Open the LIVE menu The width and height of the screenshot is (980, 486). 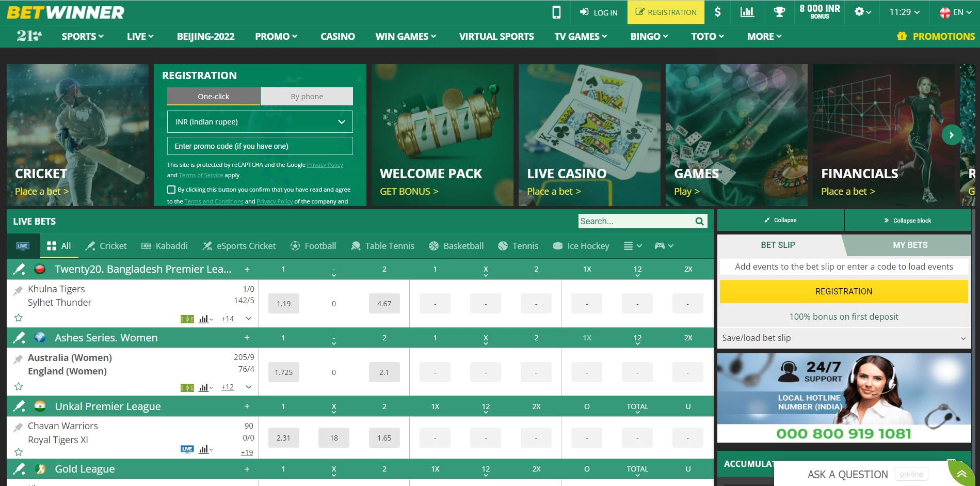tap(140, 36)
